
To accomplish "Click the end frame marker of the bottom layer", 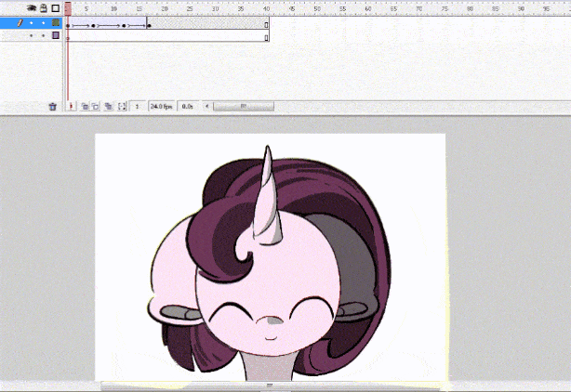I will (x=267, y=37).
